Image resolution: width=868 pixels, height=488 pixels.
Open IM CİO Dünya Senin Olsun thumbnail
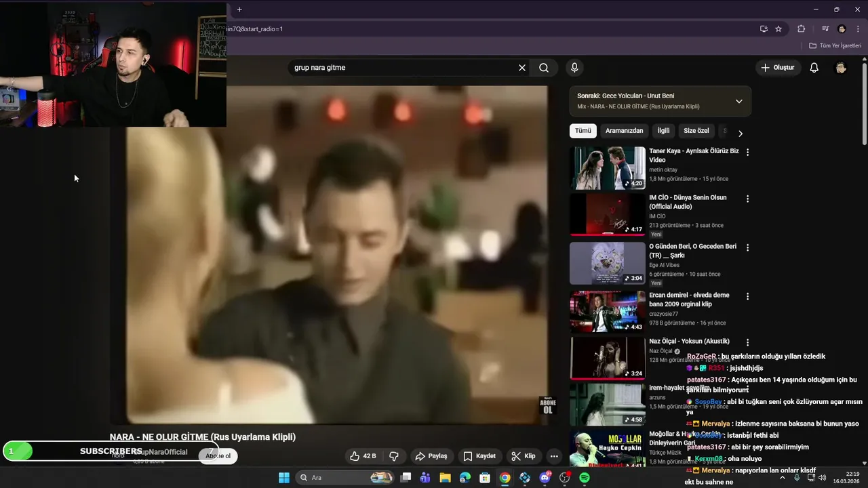tap(608, 215)
